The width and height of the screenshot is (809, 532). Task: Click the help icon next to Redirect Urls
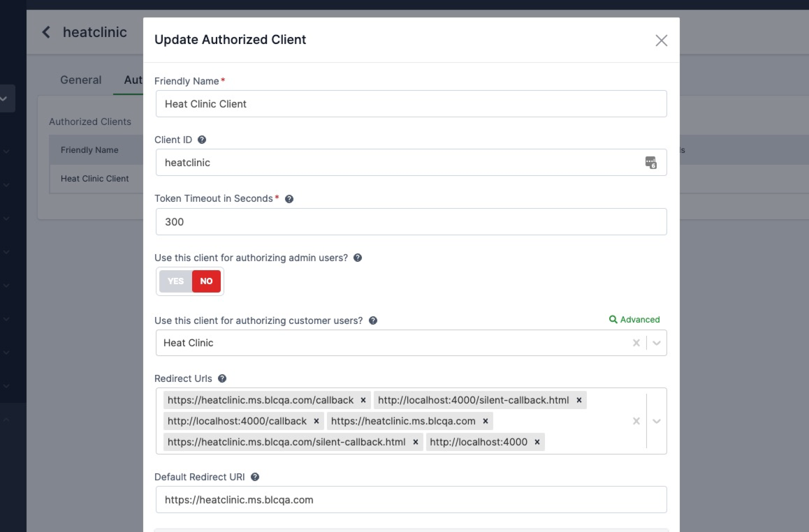click(x=221, y=378)
